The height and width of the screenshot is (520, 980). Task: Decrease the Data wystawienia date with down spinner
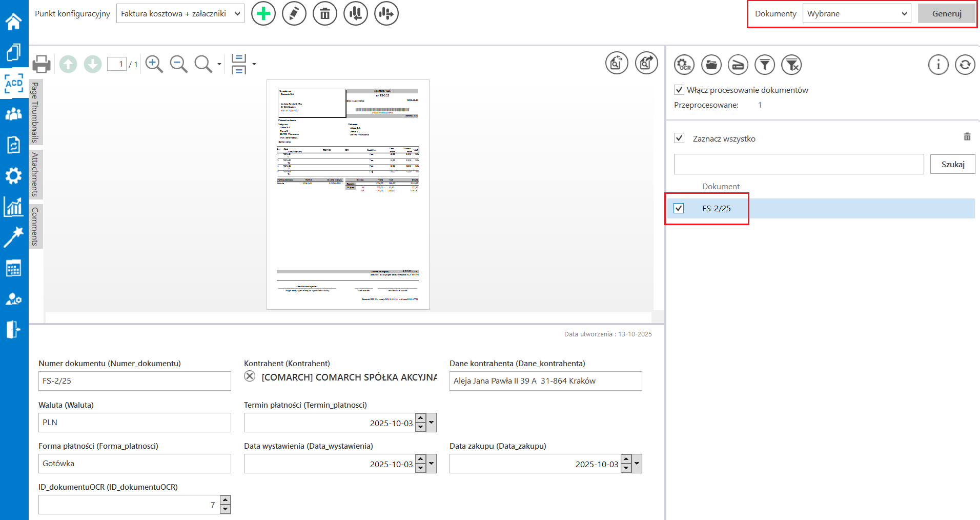pyautogui.click(x=421, y=468)
